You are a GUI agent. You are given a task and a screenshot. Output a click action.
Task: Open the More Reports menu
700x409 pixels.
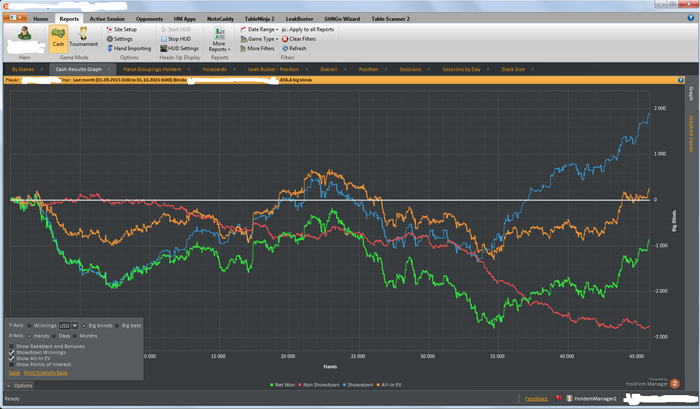pyautogui.click(x=219, y=39)
